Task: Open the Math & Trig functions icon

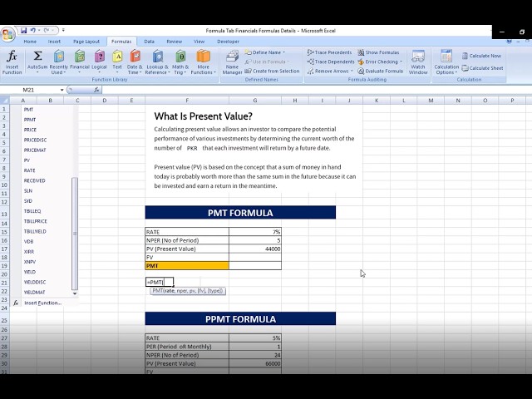Action: click(x=180, y=57)
